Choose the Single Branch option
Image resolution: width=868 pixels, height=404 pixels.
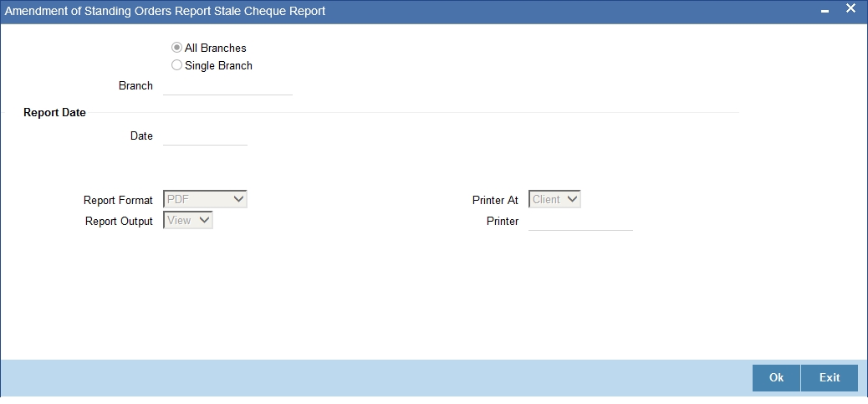[176, 65]
